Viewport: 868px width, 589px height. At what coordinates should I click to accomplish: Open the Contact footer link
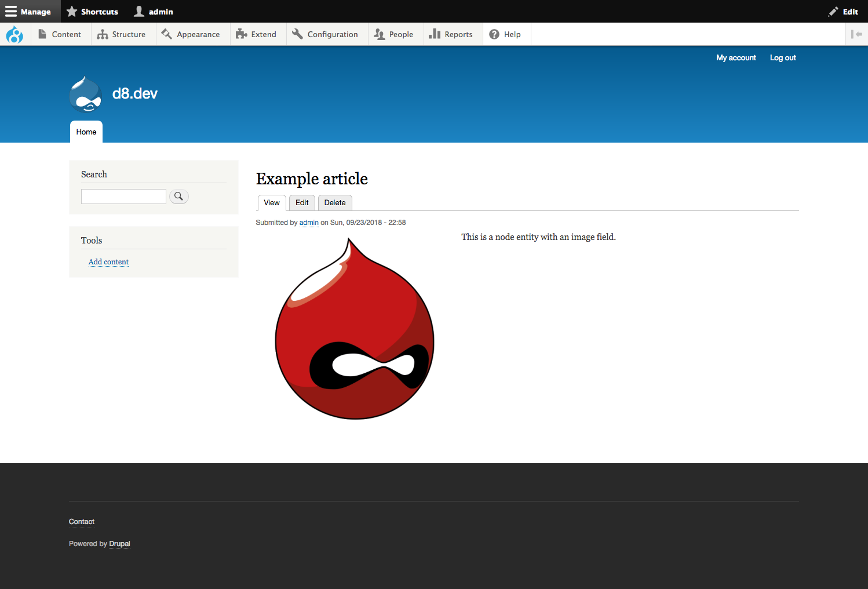[82, 522]
